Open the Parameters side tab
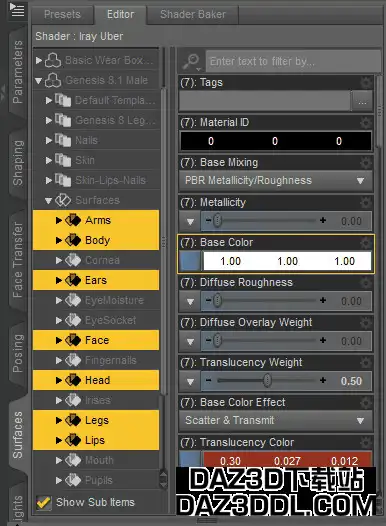The width and height of the screenshot is (386, 526). coord(17,72)
